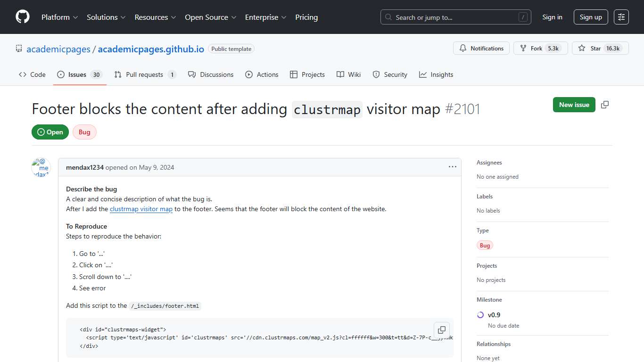Copy the clustrmaps code snippet icon

coord(442,330)
